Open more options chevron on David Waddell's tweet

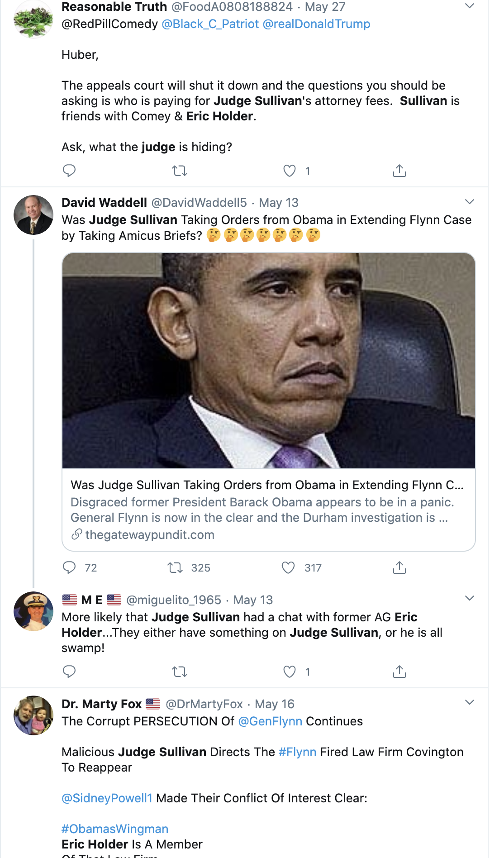pyautogui.click(x=470, y=202)
